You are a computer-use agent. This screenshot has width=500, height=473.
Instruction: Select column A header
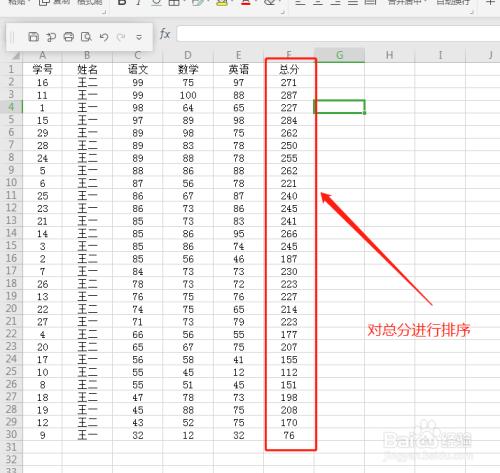click(42, 55)
